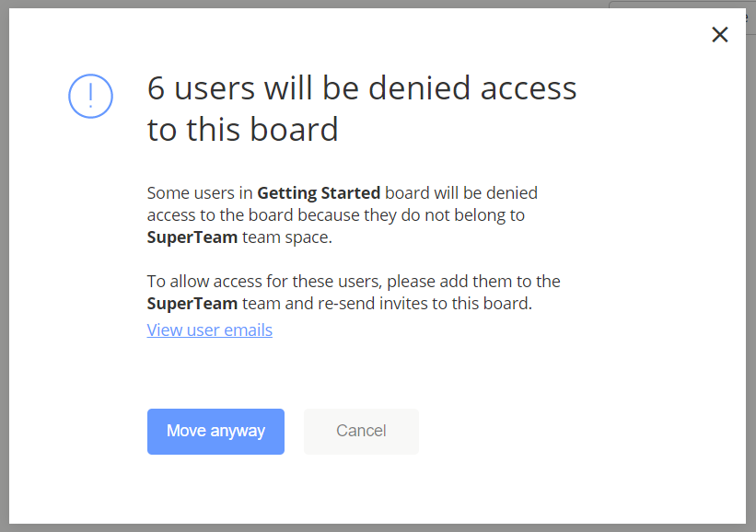Click the bold Getting Started board name
This screenshot has height=532, width=756.
pos(319,193)
